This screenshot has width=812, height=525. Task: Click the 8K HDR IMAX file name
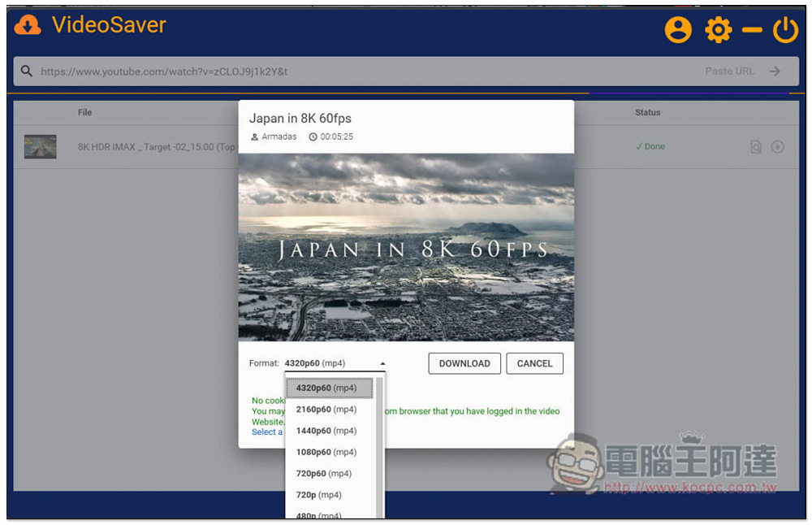pos(157,147)
